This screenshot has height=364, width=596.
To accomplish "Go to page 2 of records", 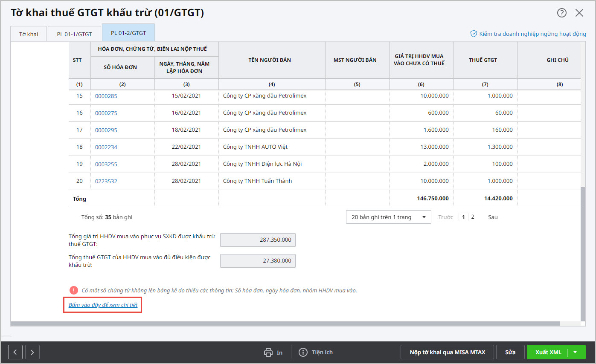I will click(x=472, y=217).
